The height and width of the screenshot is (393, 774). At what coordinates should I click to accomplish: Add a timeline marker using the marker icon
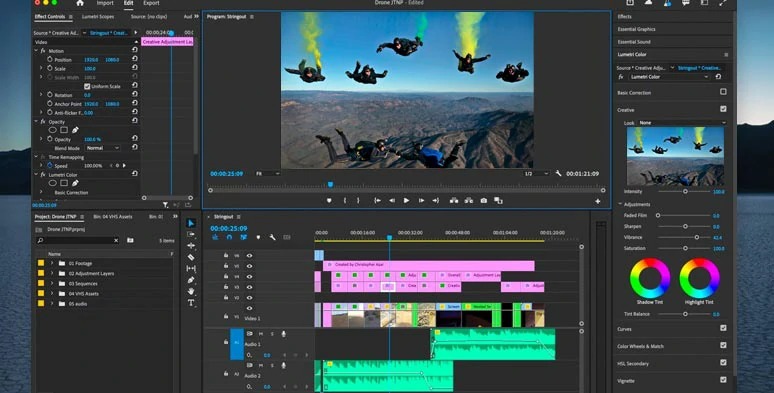click(x=258, y=237)
